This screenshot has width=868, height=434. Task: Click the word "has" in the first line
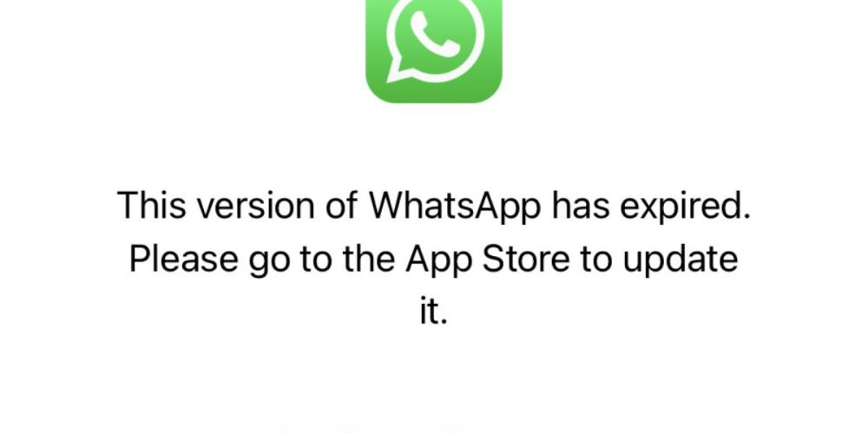tap(580, 205)
